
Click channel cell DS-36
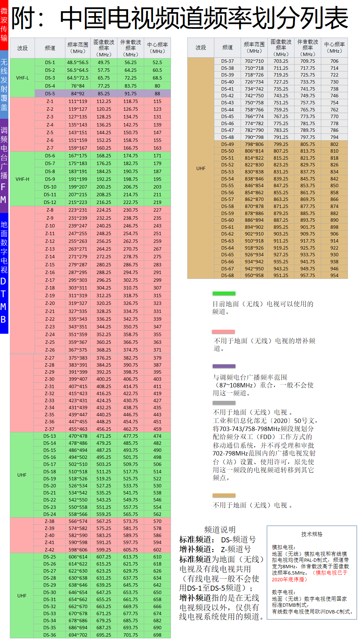(50, 635)
